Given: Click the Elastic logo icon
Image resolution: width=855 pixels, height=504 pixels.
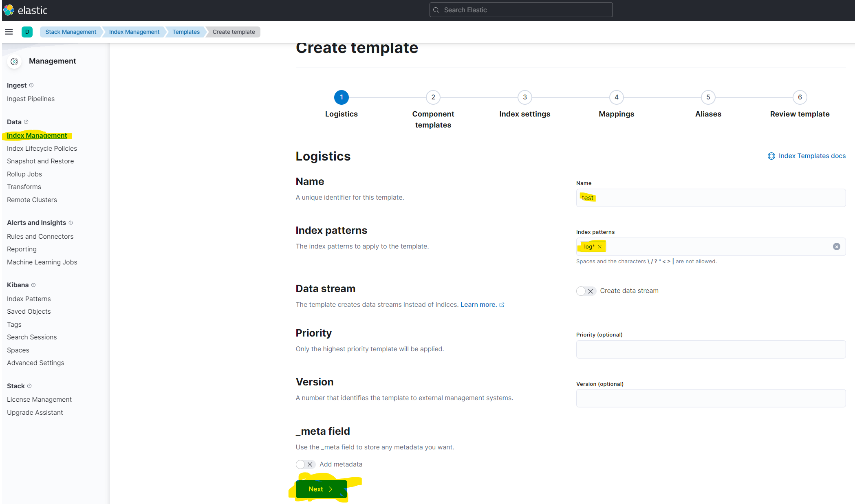Looking at the screenshot, I should click(9, 10).
